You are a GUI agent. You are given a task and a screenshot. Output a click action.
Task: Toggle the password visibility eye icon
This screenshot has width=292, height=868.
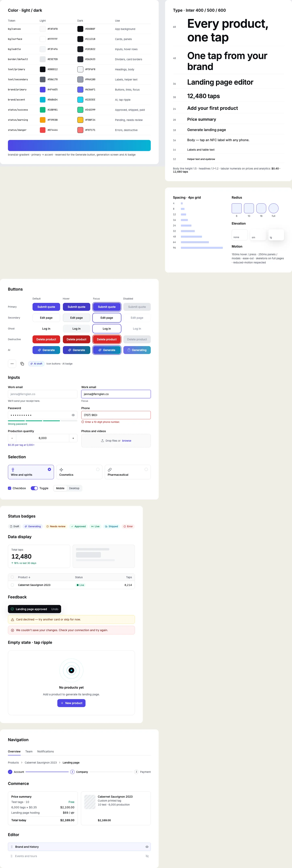coord(73,415)
